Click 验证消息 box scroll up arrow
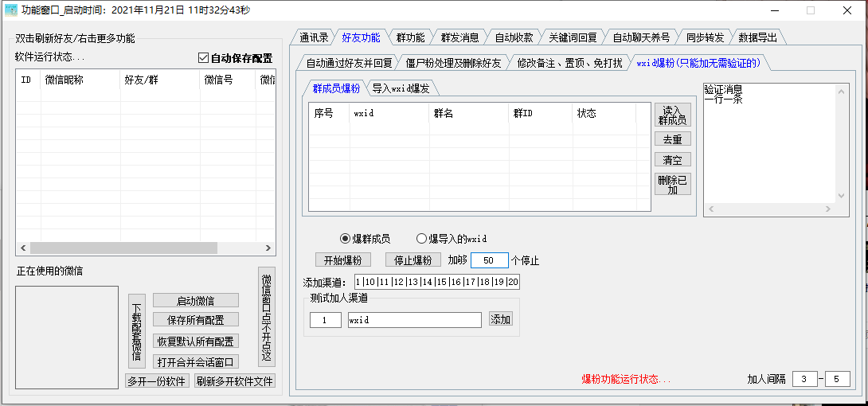The width and height of the screenshot is (868, 406). 842,91
